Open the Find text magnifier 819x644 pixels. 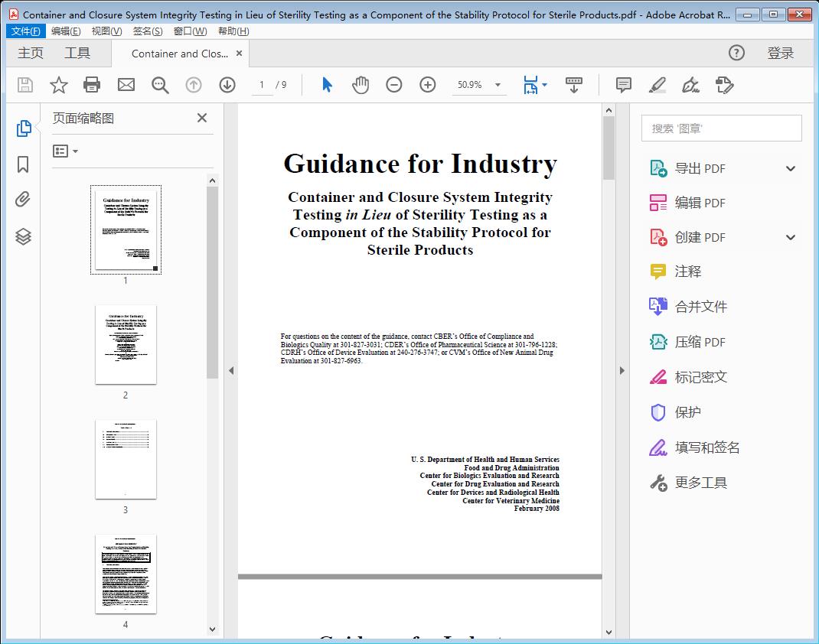(160, 85)
